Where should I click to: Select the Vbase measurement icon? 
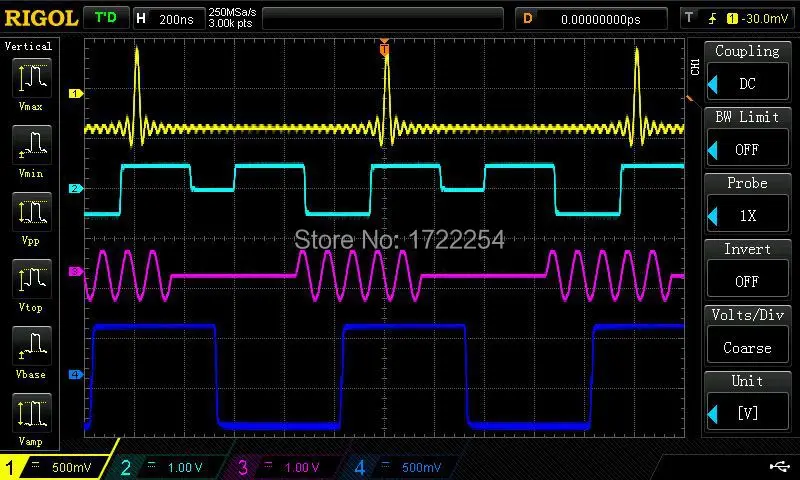click(x=32, y=345)
